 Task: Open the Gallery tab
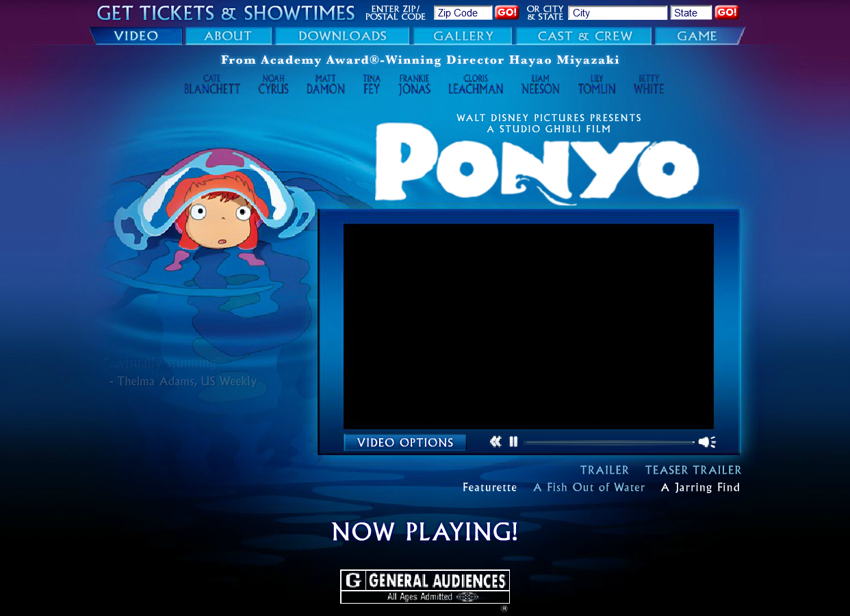pos(463,36)
